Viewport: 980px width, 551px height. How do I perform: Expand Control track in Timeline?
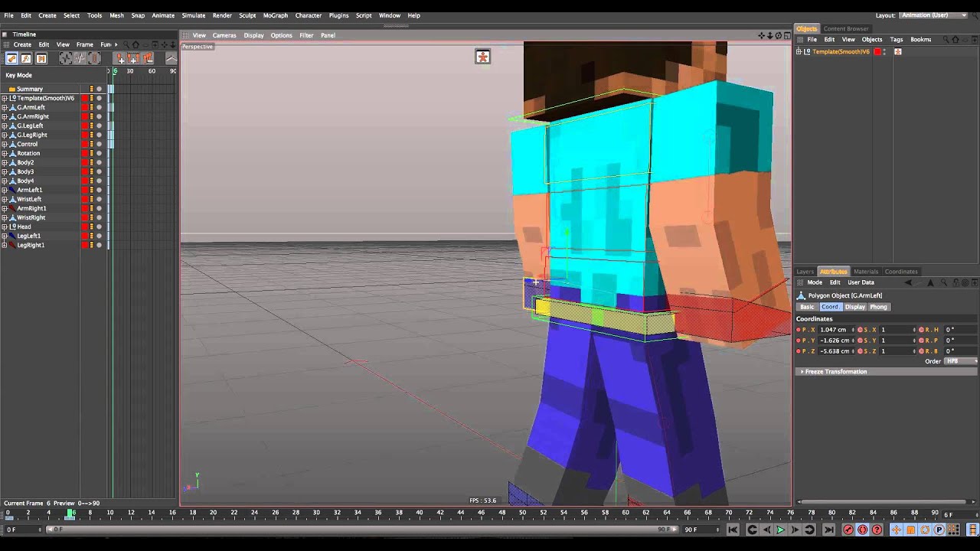(x=5, y=144)
